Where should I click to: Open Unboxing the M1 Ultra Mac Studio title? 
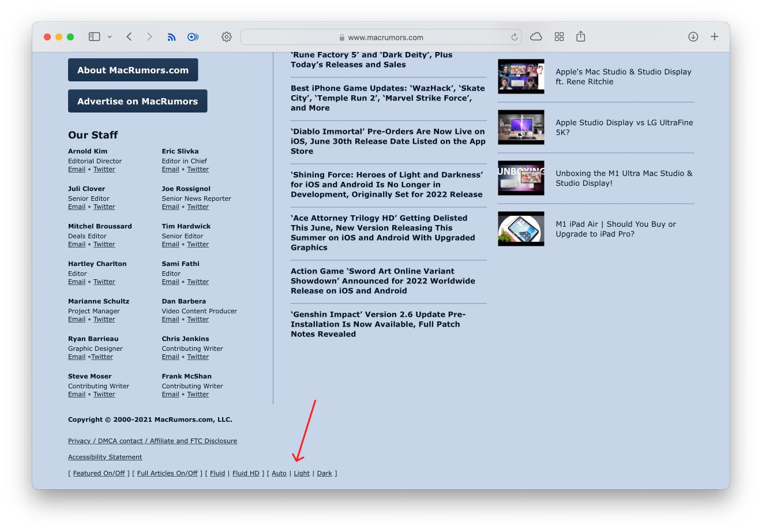624,178
